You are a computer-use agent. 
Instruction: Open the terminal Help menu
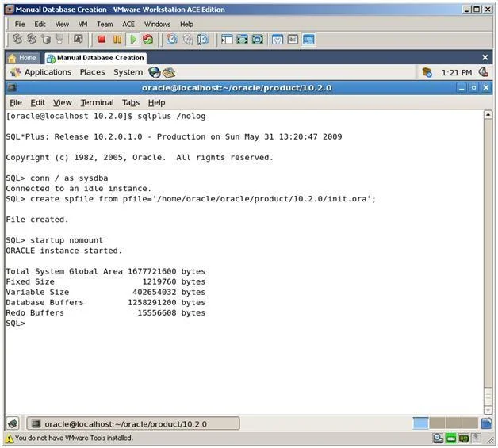(x=156, y=103)
